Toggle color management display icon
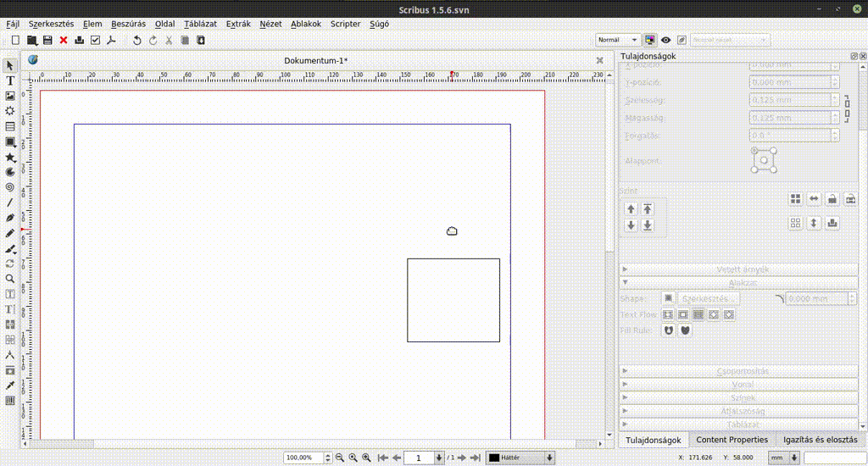The height and width of the screenshot is (466, 868). click(650, 40)
